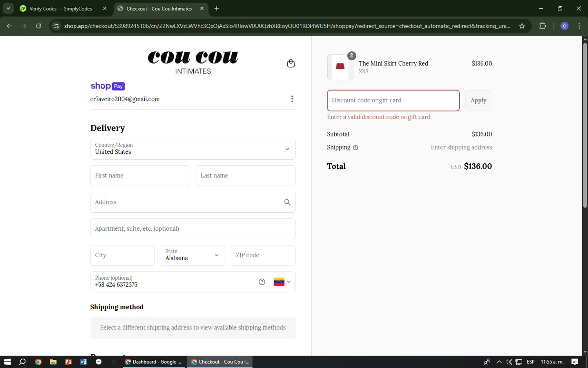Open the Venezuela flag country code selector
The height and width of the screenshot is (368, 588).
tap(282, 282)
